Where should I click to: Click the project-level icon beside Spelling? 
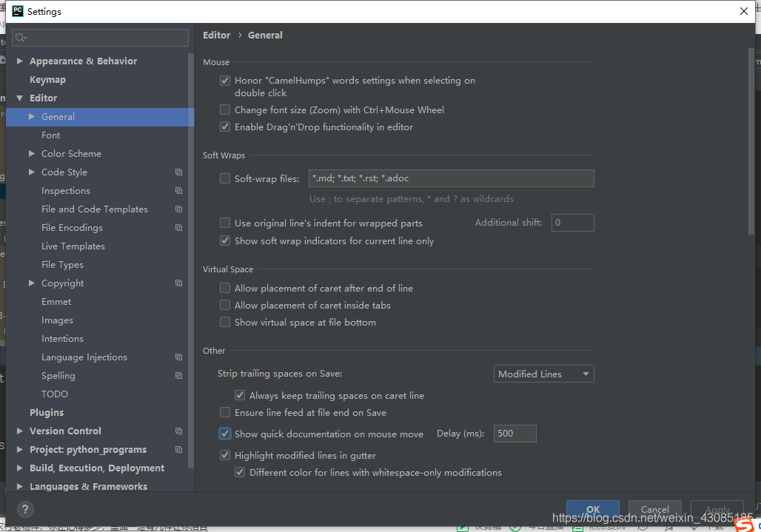click(178, 375)
